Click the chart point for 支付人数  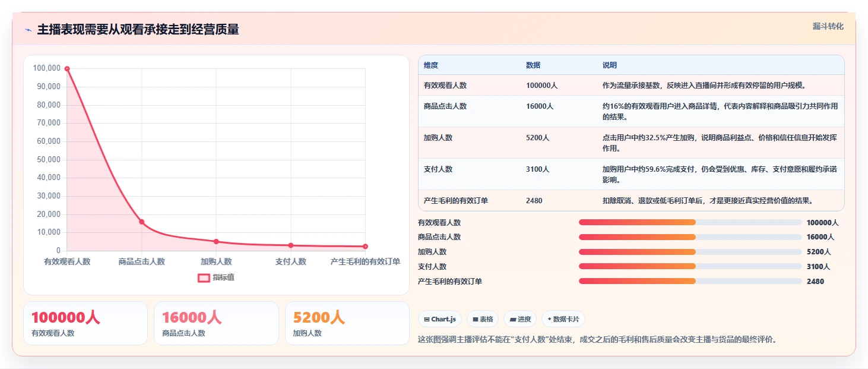point(291,245)
